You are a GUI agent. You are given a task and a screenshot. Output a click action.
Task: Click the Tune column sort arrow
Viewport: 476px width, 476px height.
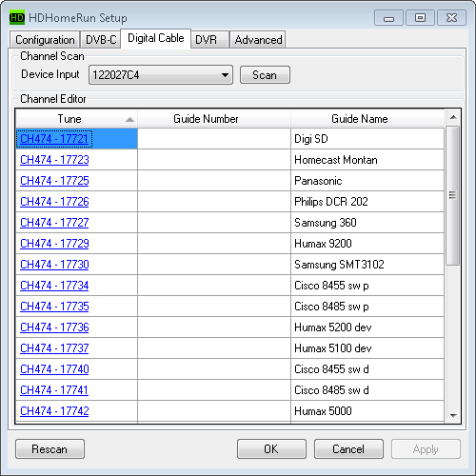pos(129,120)
